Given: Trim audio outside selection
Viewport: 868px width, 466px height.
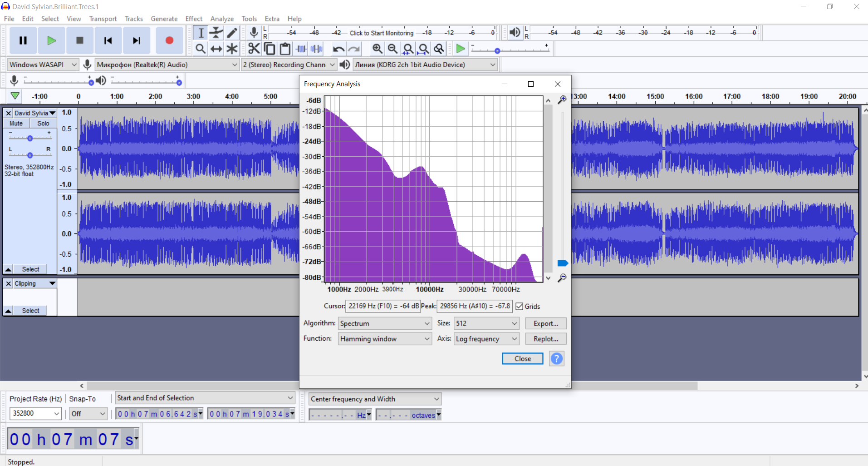Looking at the screenshot, I should [x=301, y=49].
